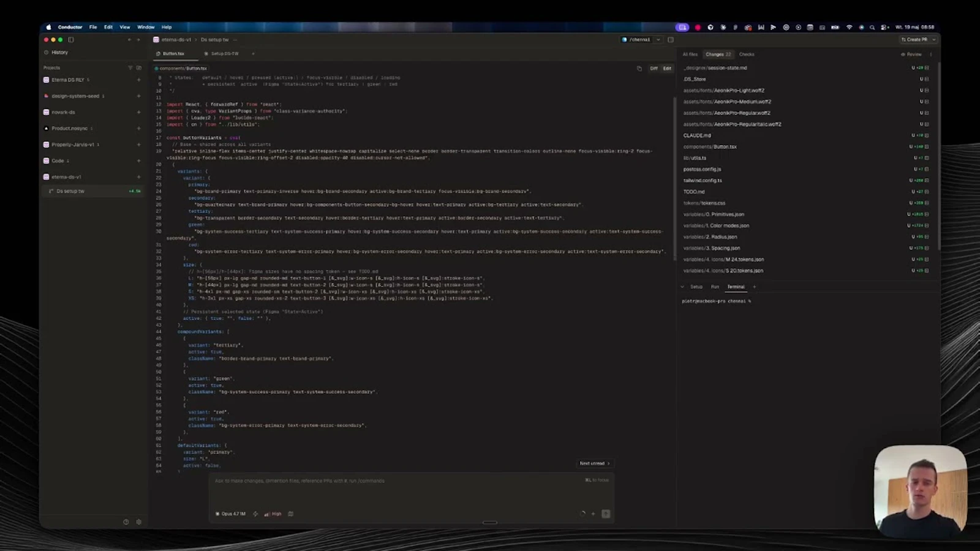Image resolution: width=980 pixels, height=551 pixels.
Task: Click the Create PR button
Action: coord(914,40)
